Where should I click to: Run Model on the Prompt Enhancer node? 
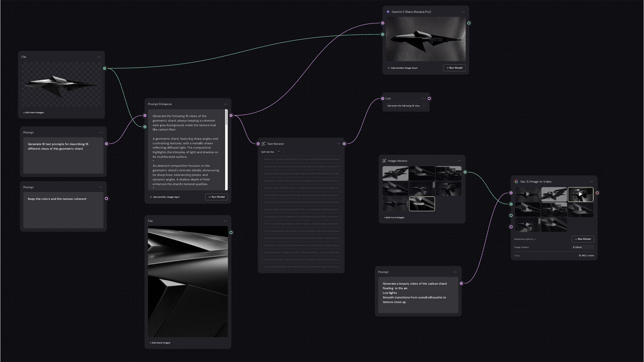click(216, 197)
